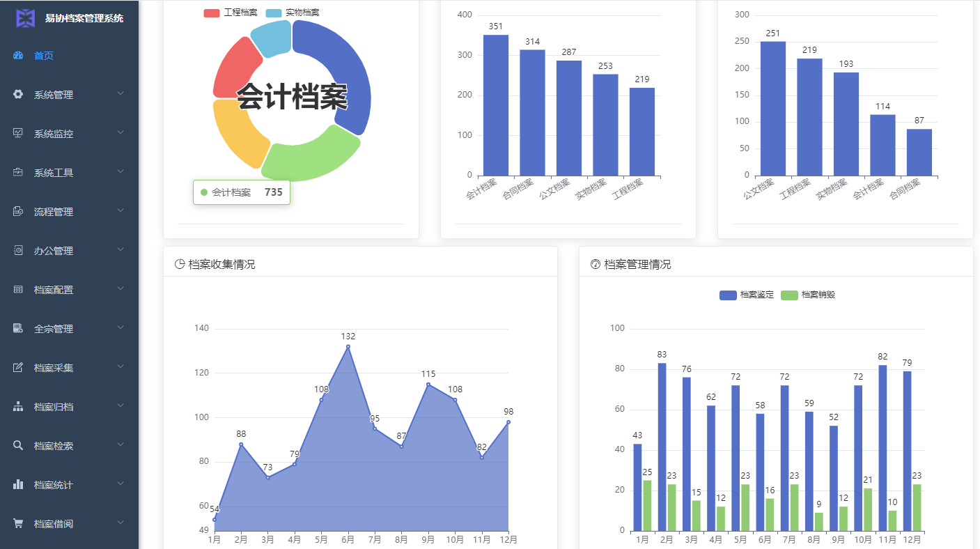Click the 易协档案管理系统 logo icon
Screen dimensions: 980x549
[26, 18]
